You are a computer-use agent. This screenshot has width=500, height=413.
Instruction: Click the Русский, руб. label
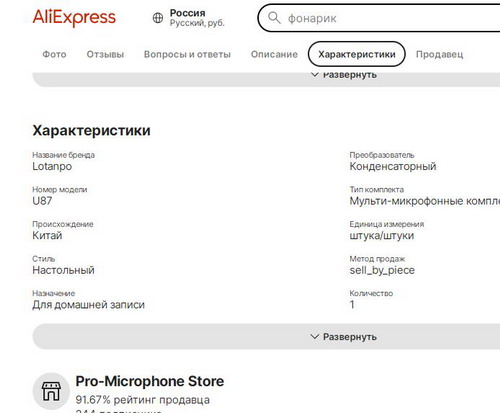pos(197,23)
